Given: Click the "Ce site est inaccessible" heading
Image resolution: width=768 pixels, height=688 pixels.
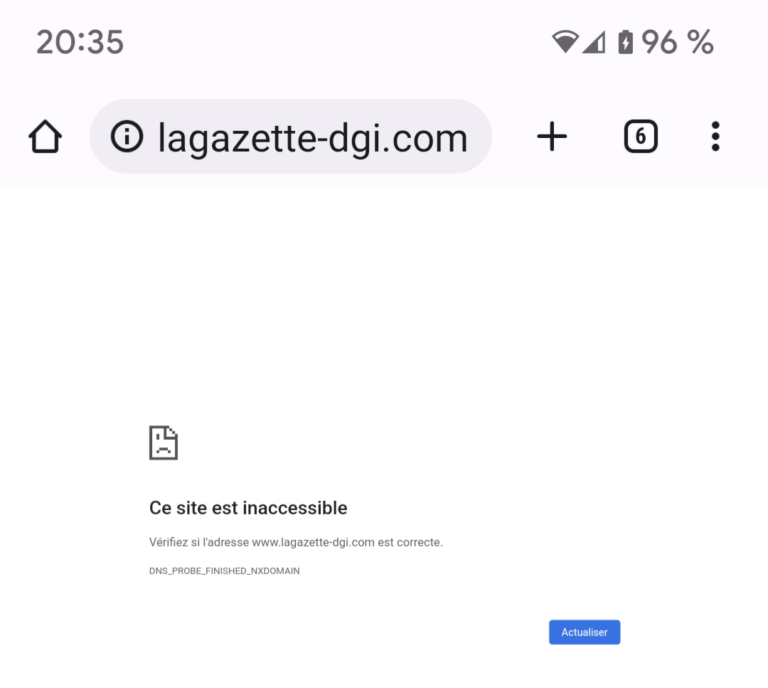Looking at the screenshot, I should [248, 508].
